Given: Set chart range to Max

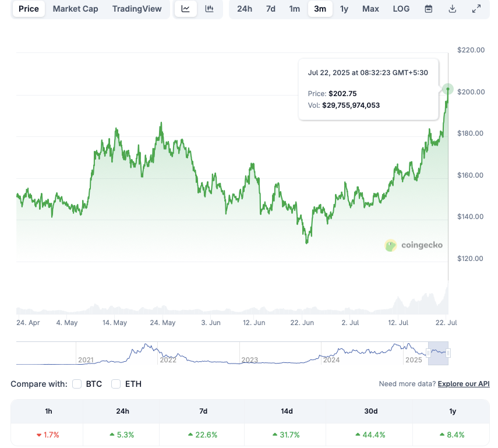Looking at the screenshot, I should point(370,9).
